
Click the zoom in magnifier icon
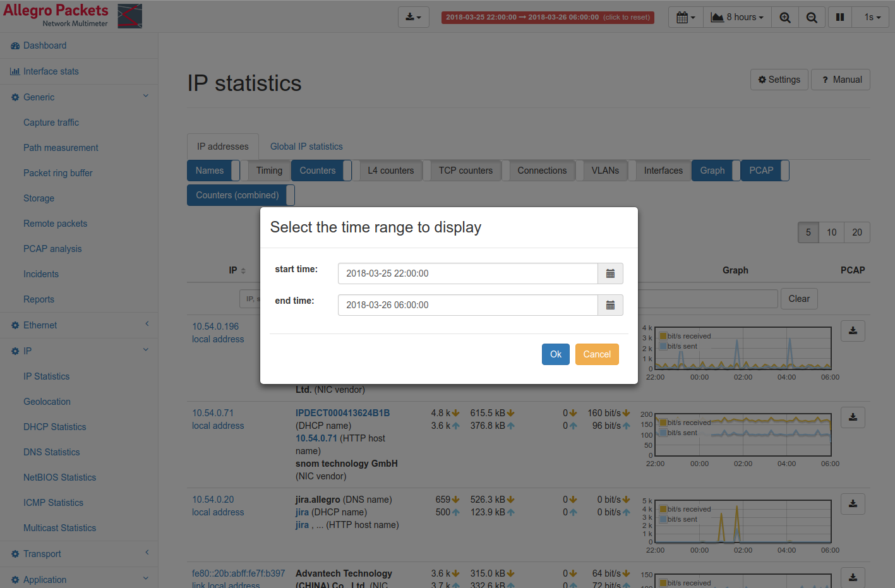784,18
